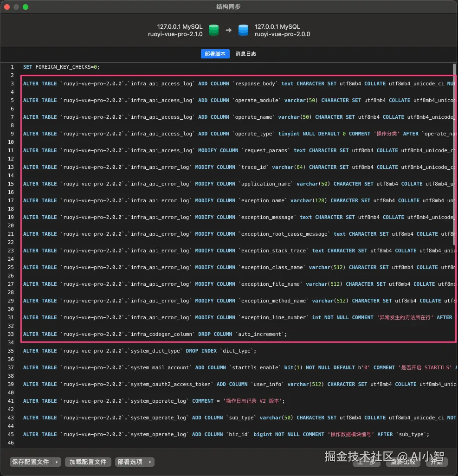Click the target label ruoyi-vue-pro-2.0.0
The height and width of the screenshot is (476, 458).
pos(282,34)
